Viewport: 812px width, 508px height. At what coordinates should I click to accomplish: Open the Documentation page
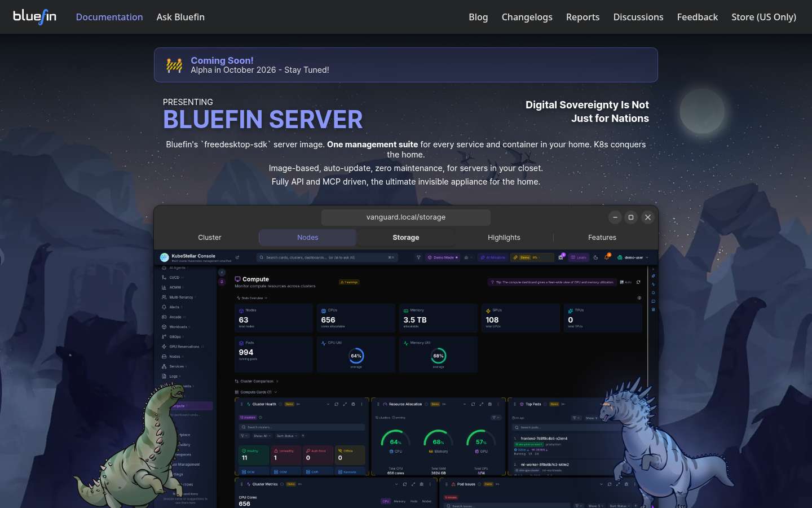pos(109,17)
